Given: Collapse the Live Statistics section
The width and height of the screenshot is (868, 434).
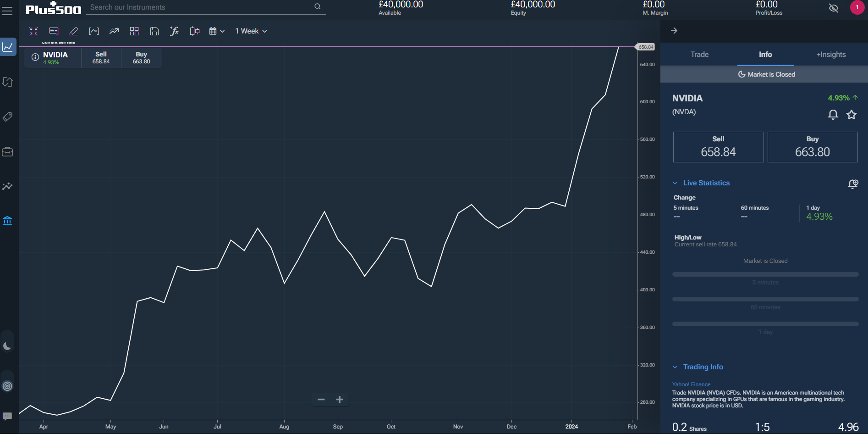Looking at the screenshot, I should tap(675, 183).
